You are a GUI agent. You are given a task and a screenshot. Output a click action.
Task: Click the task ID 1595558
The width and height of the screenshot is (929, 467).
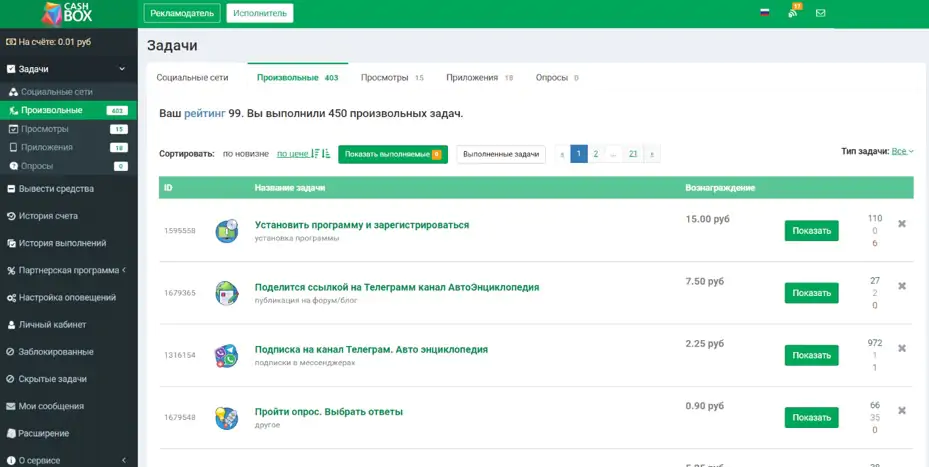coord(180,231)
